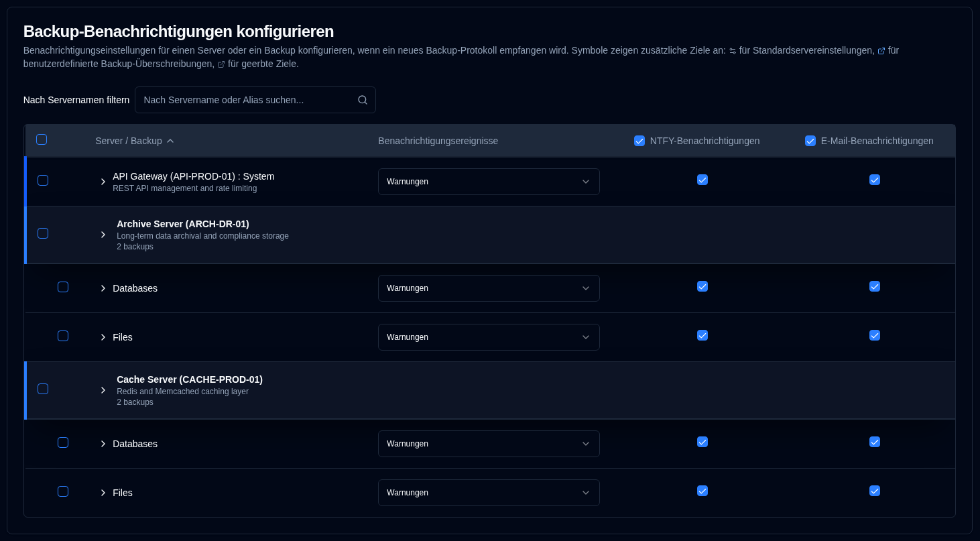Click 'Long-term data archival and compliance storage' text
The height and width of the screenshot is (541, 980).
coord(202,236)
